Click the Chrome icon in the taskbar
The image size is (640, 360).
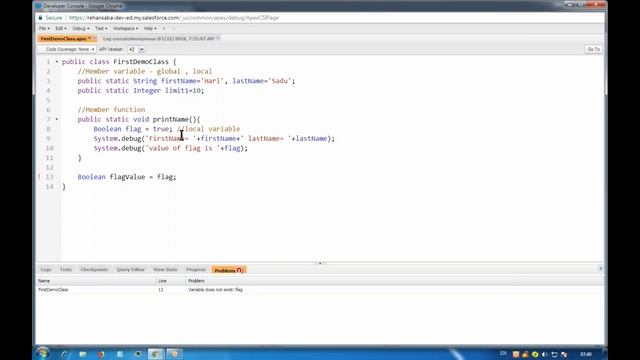[x=156, y=354]
